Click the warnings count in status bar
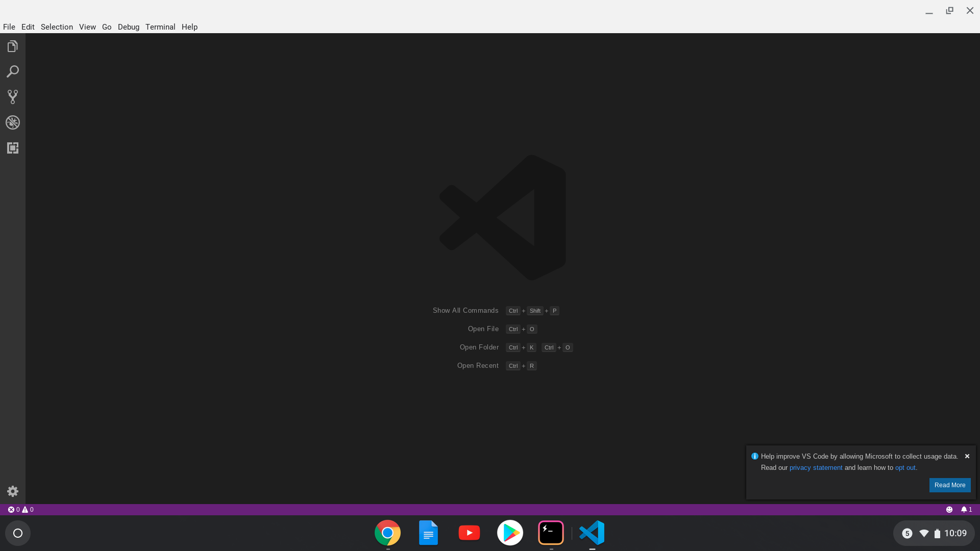The height and width of the screenshot is (551, 980). click(x=28, y=510)
